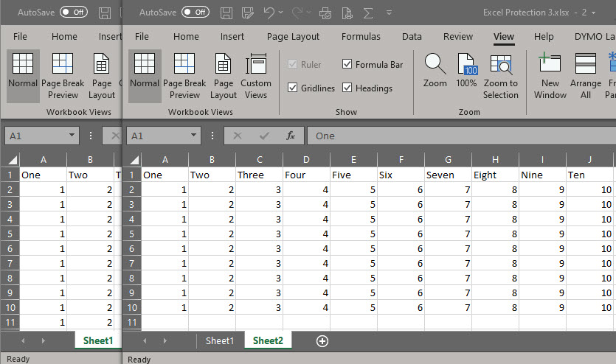This screenshot has height=364, width=616.
Task: Click previous sheet arrow in right window
Action: 145,341
